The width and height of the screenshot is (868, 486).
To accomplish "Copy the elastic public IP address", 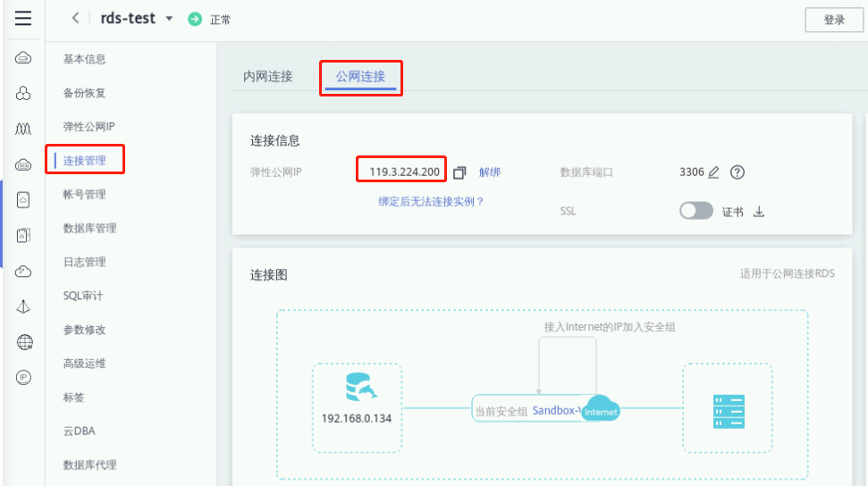I will click(459, 172).
